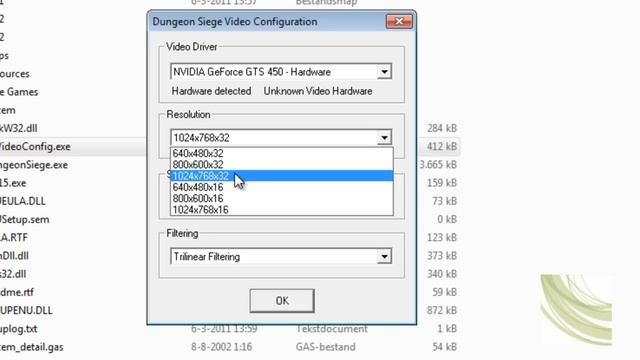Expand the Filtering dropdown arrow
The image size is (640, 360).
point(384,257)
